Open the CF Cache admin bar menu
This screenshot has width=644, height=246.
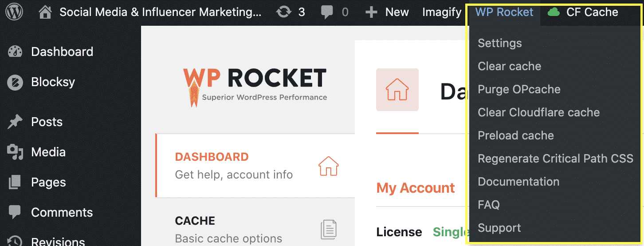click(x=583, y=12)
